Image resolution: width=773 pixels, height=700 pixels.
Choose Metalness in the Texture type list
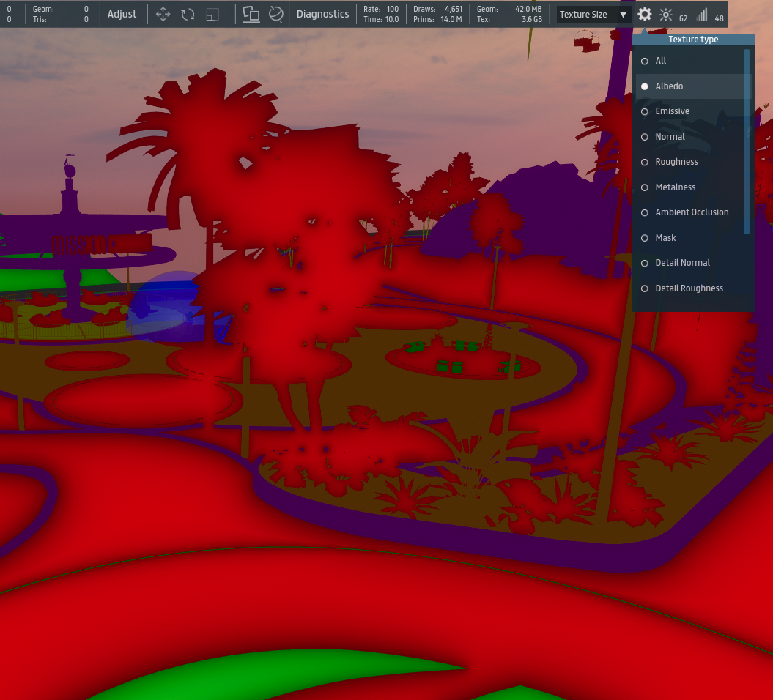click(645, 187)
